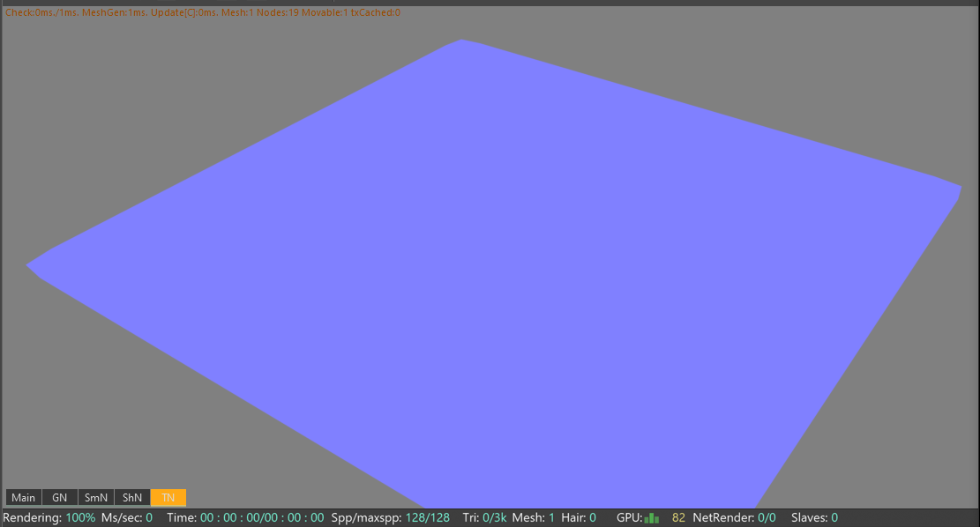Click the Mesh: 1 status entry

click(534, 517)
